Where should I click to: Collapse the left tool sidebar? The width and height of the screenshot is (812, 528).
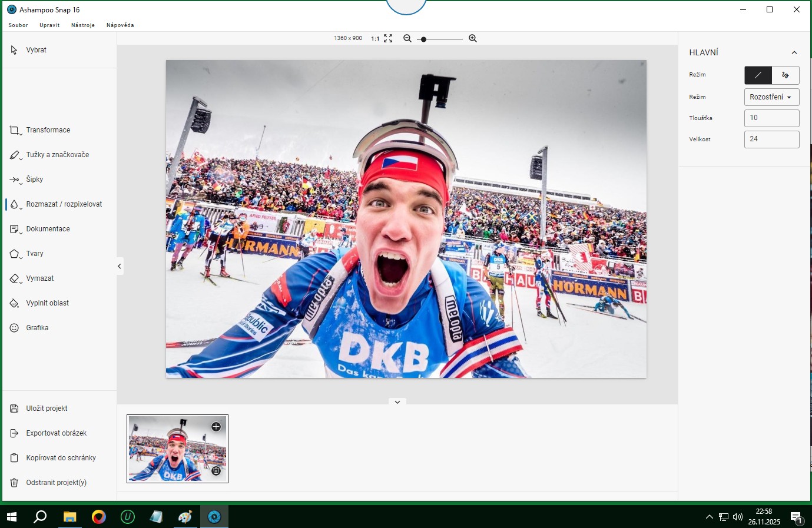120,266
